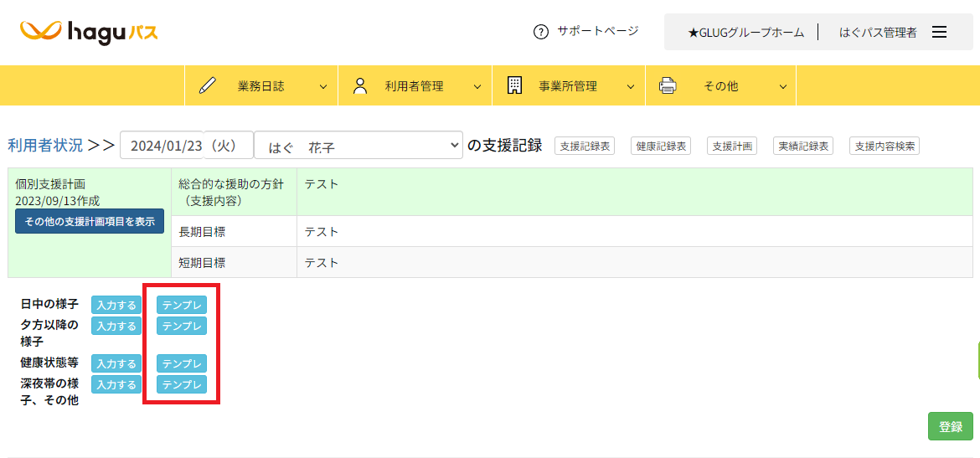Click the pencil icon for 業務日誌
Screen dimensions: 980x458
coord(208,85)
